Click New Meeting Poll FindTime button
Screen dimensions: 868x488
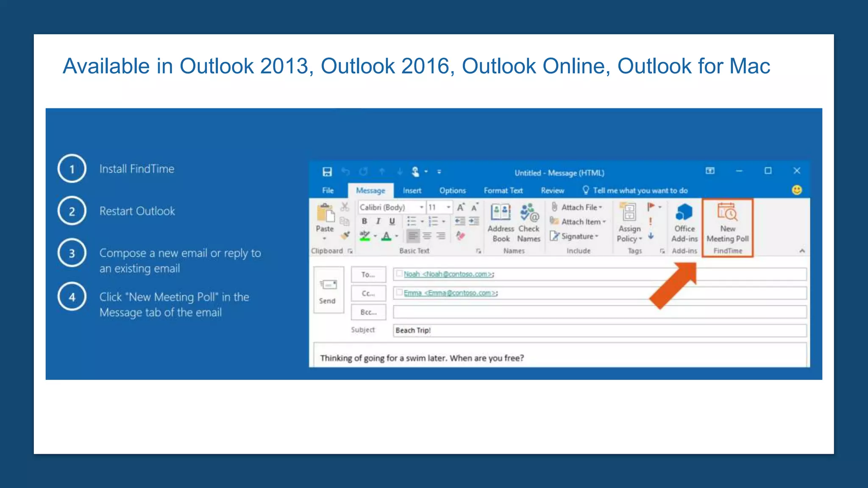728,223
